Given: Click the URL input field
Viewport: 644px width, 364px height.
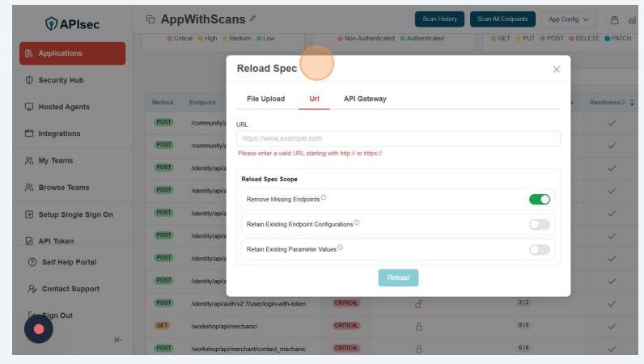Looking at the screenshot, I should click(398, 138).
